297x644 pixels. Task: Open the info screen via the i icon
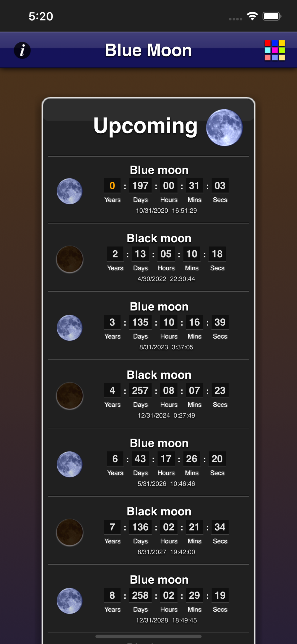(22, 50)
